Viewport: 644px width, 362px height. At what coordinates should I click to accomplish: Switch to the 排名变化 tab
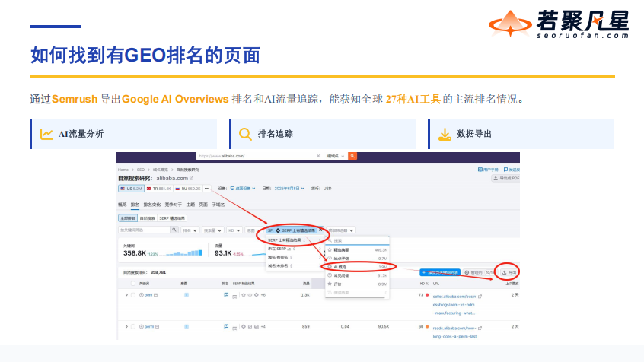pos(152,205)
